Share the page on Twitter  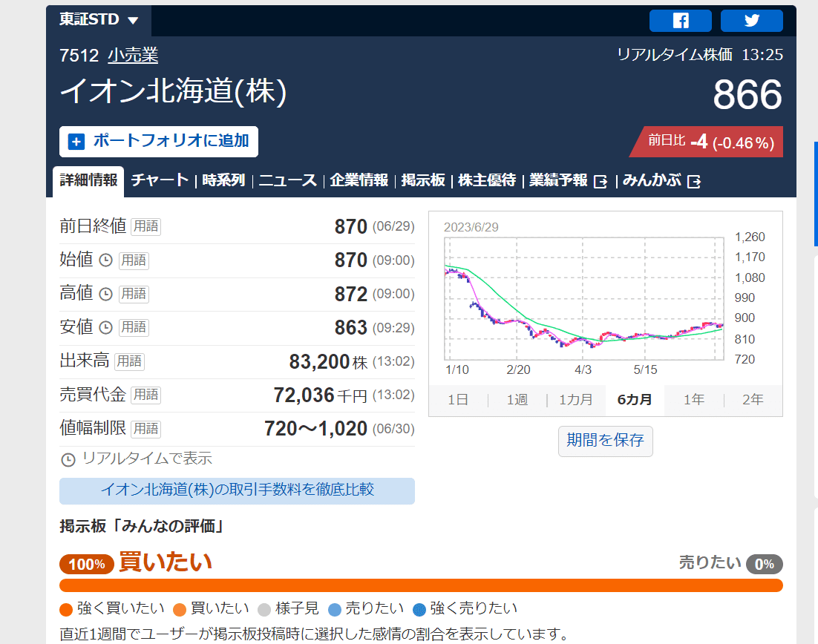[x=752, y=21]
